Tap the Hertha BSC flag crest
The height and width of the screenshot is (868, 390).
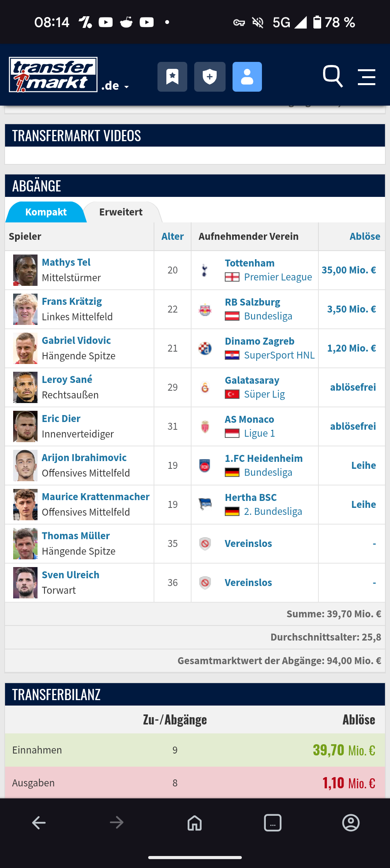click(x=205, y=504)
